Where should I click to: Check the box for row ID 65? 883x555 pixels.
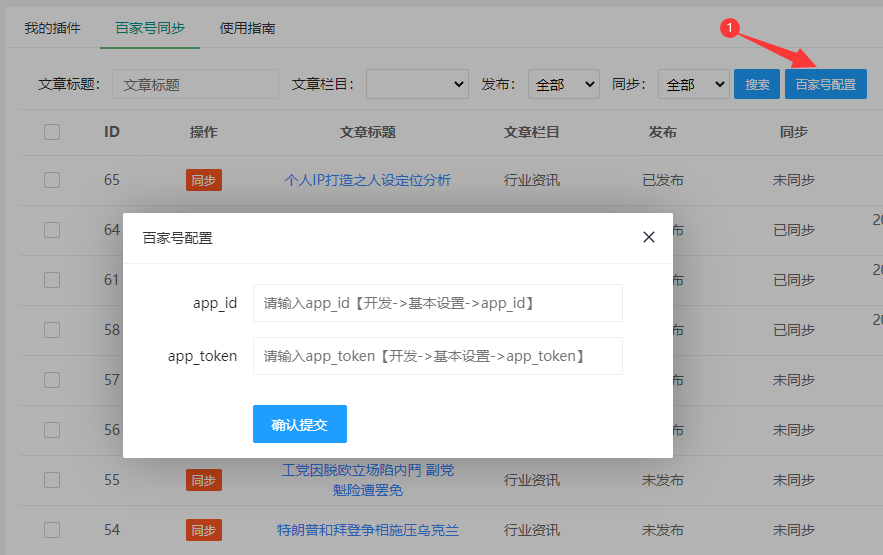[x=52, y=180]
